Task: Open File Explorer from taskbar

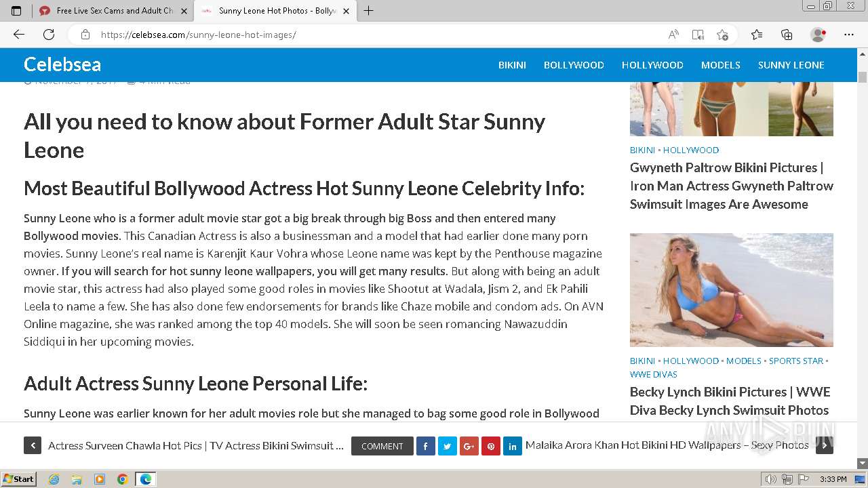Action: (77, 479)
